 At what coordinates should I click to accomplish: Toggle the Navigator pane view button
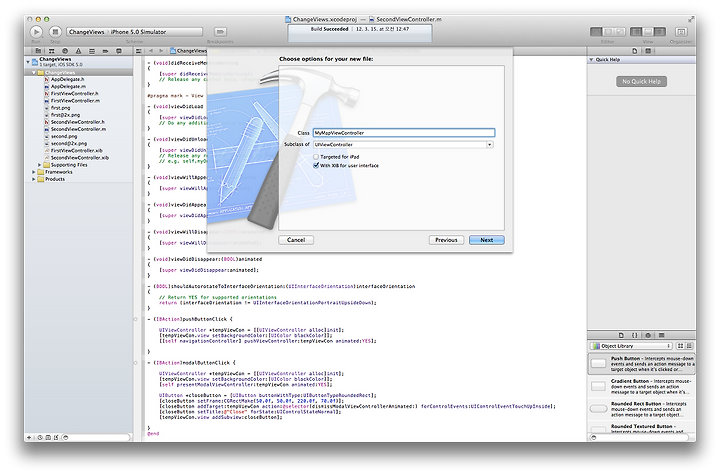point(636,32)
